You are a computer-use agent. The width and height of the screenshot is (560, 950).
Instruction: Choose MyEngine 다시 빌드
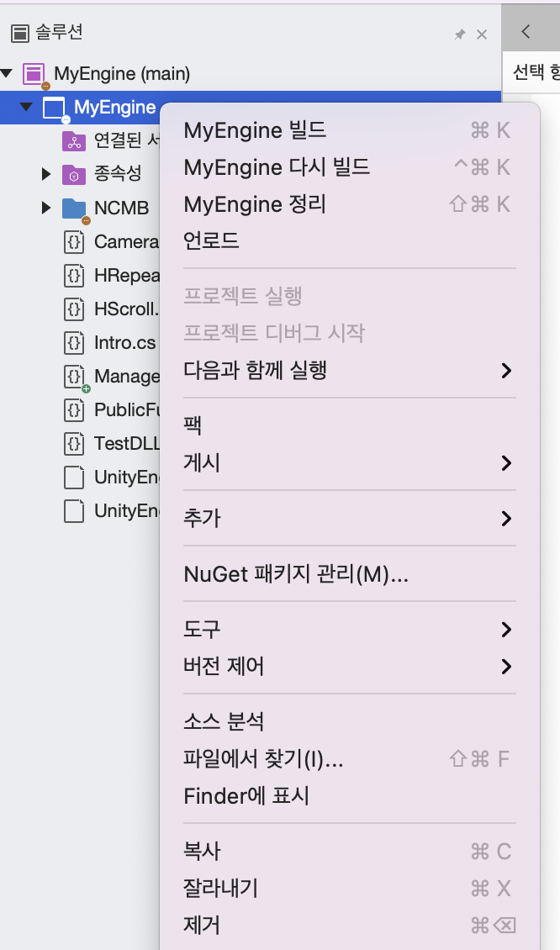click(350, 167)
